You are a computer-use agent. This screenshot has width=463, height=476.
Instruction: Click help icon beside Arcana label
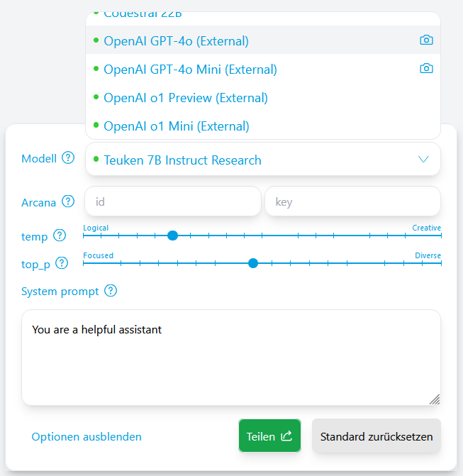68,202
